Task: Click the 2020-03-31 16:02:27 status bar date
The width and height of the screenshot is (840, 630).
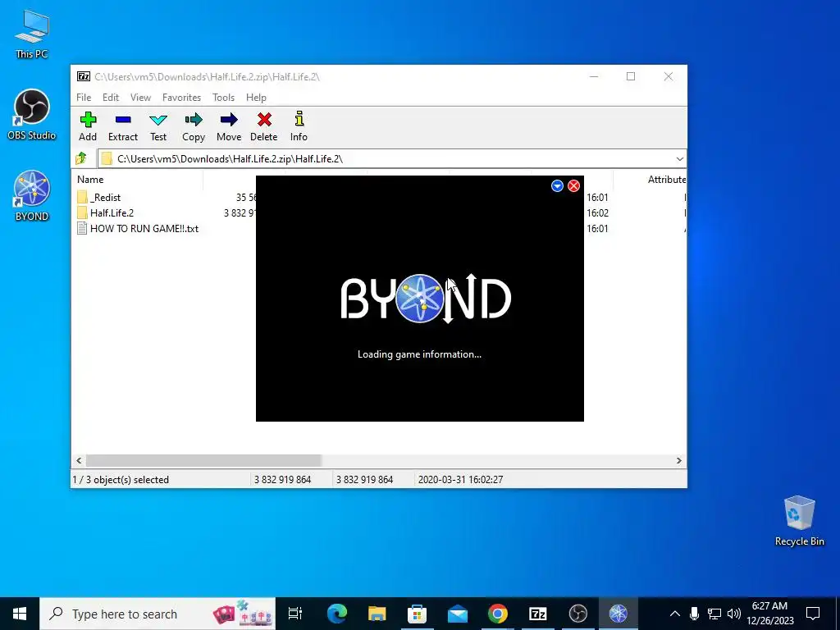Action: (461, 480)
